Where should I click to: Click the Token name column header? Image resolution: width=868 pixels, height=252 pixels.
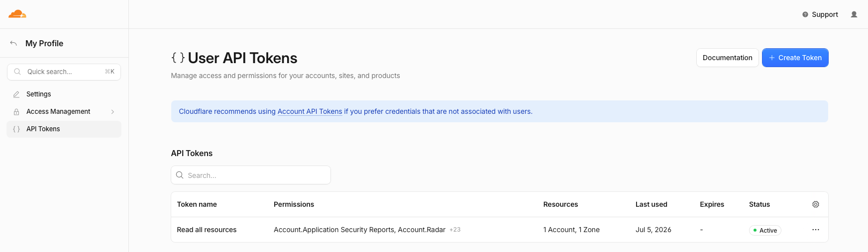pos(197,204)
